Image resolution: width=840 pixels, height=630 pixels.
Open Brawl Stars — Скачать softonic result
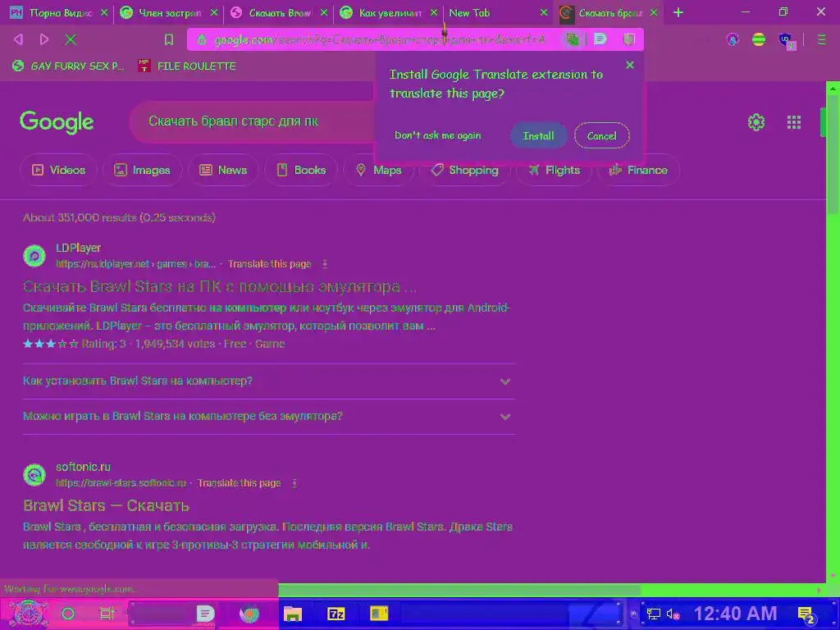coord(106,505)
